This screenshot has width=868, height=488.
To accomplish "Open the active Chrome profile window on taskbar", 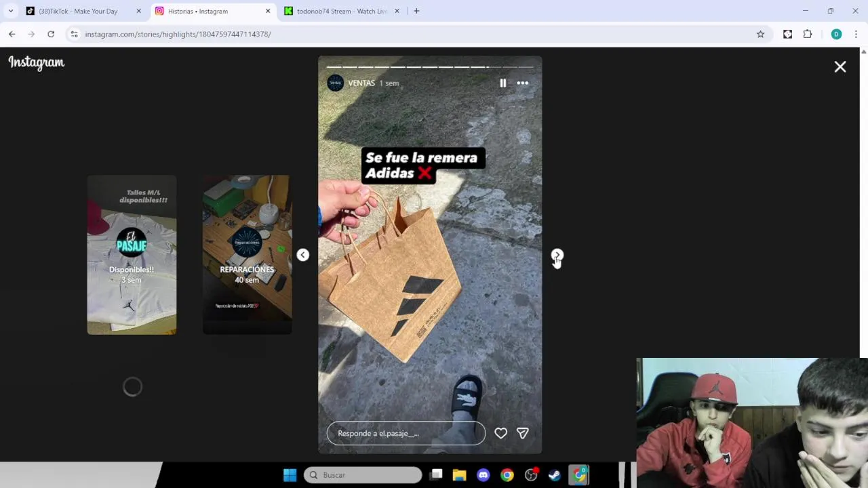I will 578,475.
